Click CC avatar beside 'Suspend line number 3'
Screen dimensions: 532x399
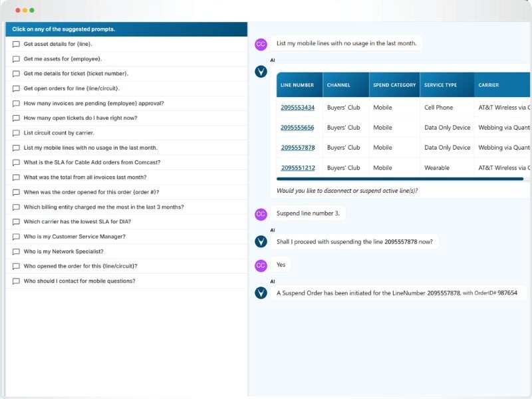tap(261, 213)
